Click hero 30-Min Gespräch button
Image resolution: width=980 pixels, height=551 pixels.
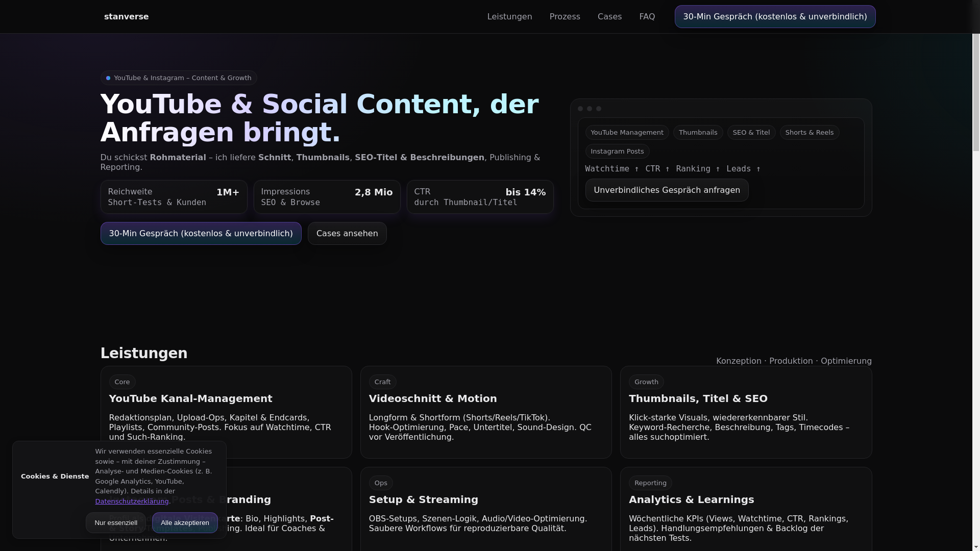pyautogui.click(x=201, y=234)
